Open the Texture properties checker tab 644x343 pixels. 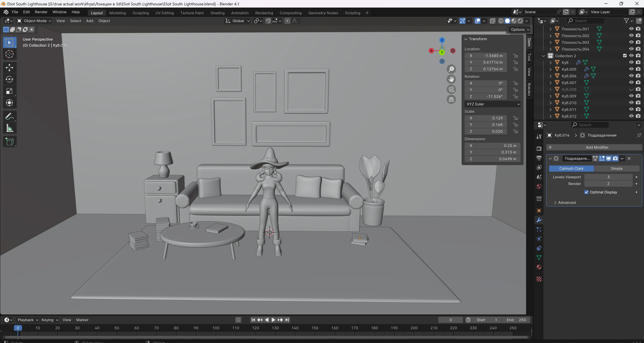539,279
